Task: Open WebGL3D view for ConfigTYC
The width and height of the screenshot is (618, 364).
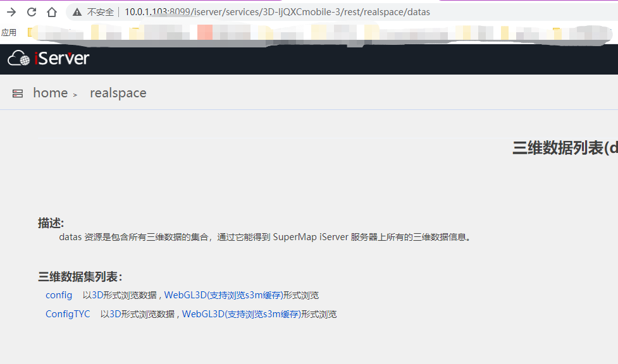Action: point(242,314)
